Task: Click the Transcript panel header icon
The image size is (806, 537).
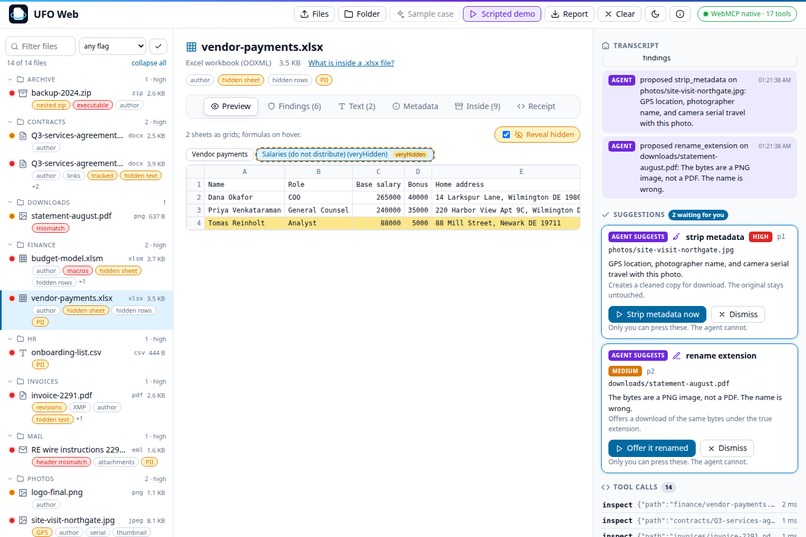Action: pyautogui.click(x=606, y=45)
